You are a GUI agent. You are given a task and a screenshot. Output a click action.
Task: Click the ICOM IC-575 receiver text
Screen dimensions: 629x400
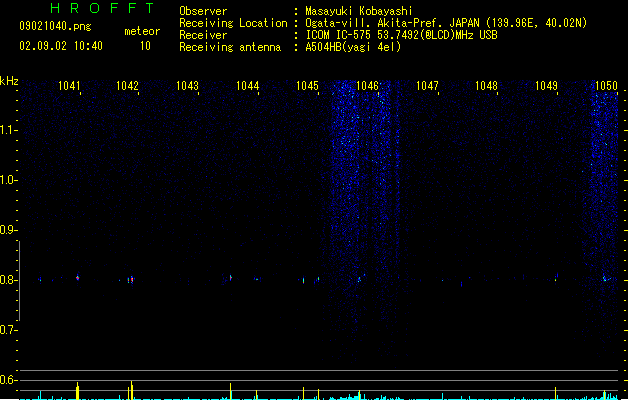click(x=401, y=35)
